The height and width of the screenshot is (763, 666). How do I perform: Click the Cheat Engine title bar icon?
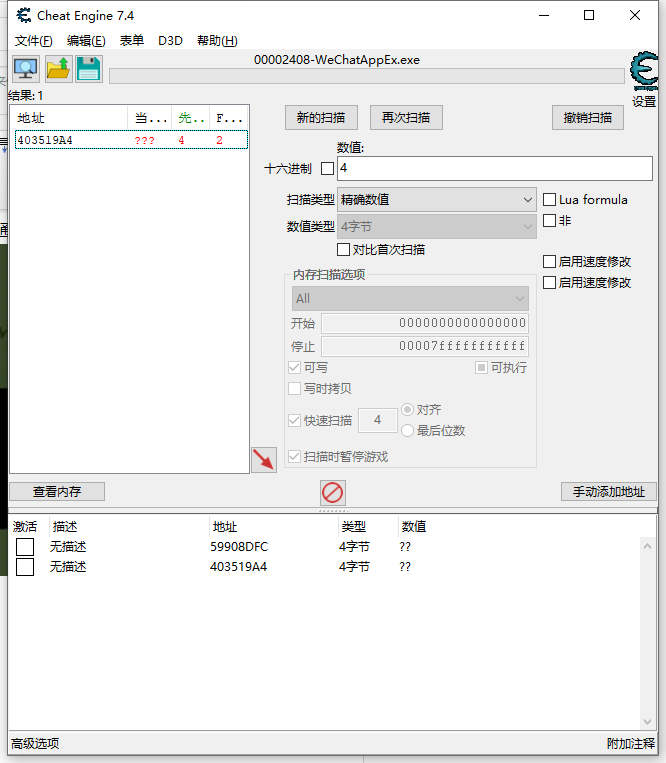pos(23,16)
